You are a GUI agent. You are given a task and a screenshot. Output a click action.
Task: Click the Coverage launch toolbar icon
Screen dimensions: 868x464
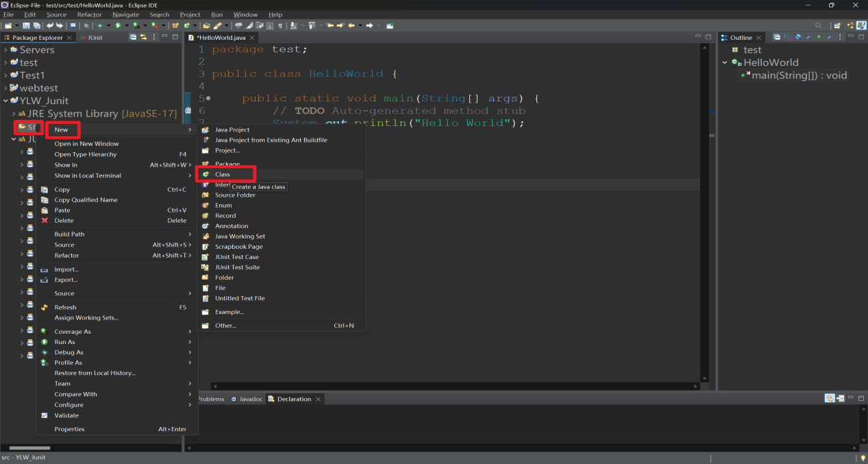click(136, 25)
